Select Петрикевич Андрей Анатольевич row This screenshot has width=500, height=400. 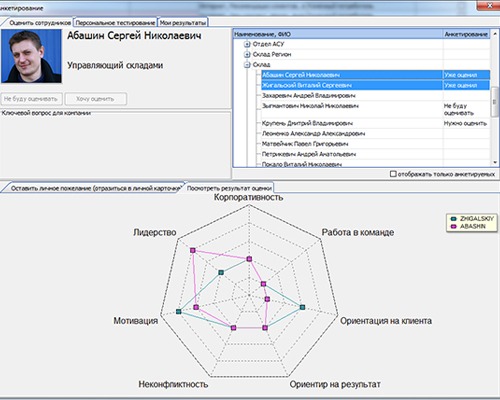point(376,154)
